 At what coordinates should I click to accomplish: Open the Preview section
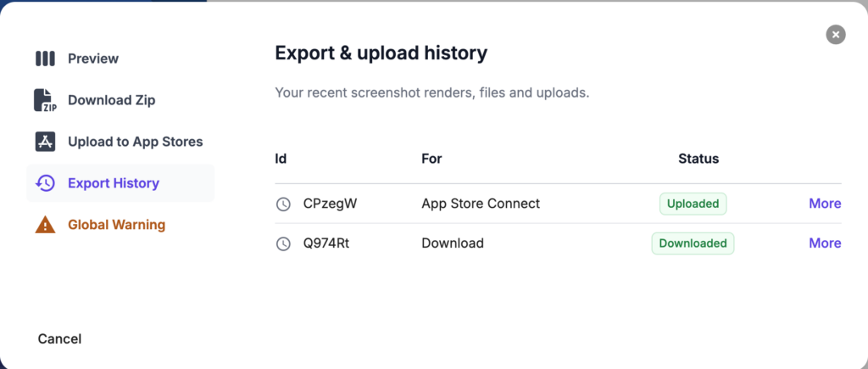(93, 59)
